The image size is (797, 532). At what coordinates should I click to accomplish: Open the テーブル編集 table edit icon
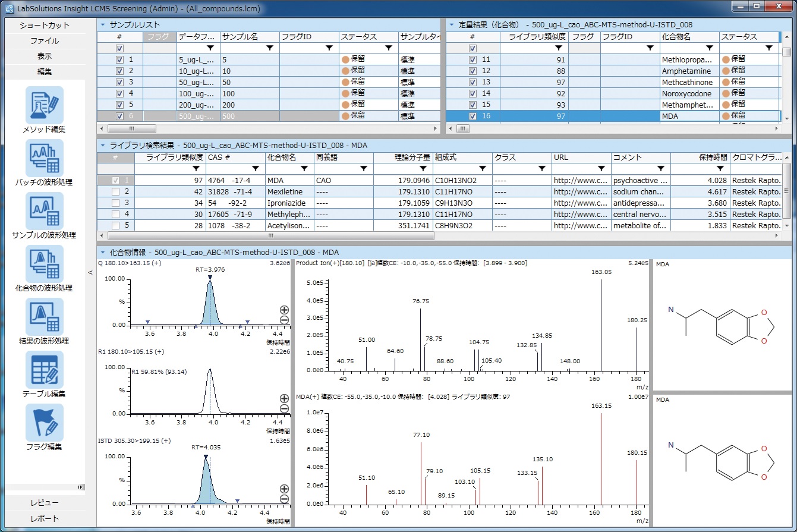(45, 370)
